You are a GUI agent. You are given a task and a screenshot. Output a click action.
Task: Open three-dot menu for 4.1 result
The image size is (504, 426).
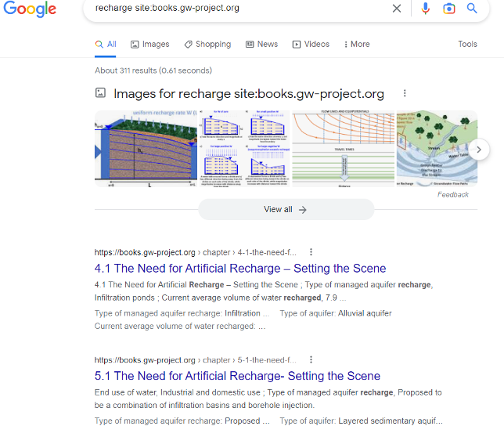(311, 252)
